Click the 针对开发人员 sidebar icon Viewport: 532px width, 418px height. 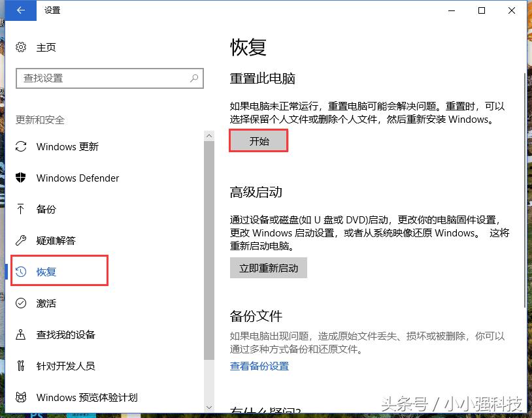click(20, 366)
